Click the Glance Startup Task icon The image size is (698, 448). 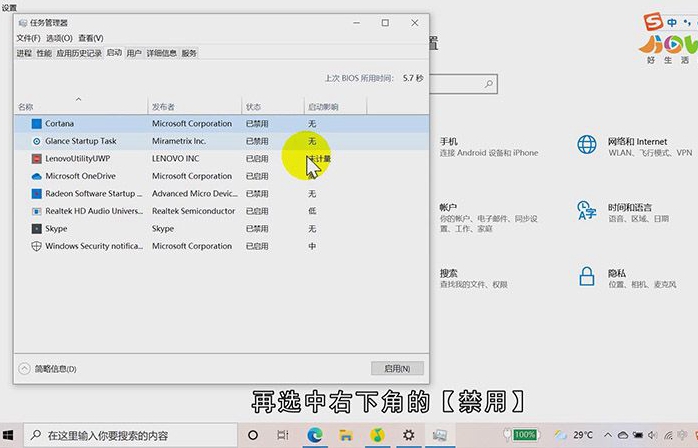pos(37,141)
